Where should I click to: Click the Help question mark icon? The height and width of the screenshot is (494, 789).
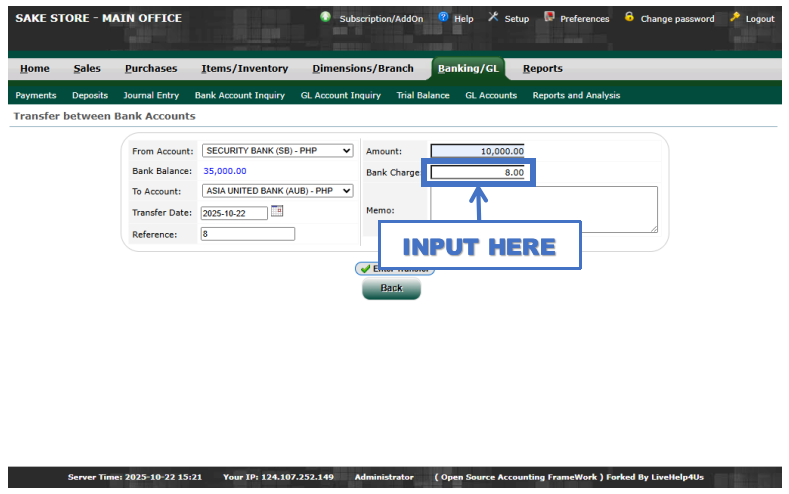444,17
